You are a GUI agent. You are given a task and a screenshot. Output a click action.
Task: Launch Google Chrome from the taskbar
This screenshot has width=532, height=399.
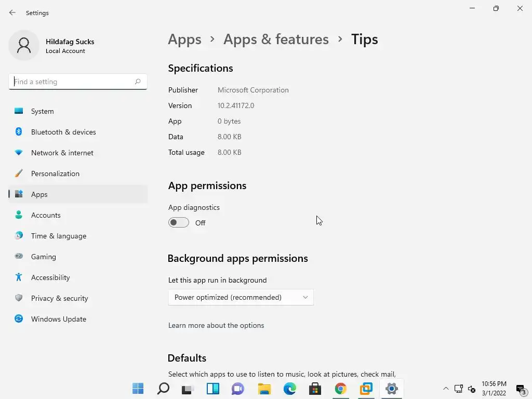point(341,389)
